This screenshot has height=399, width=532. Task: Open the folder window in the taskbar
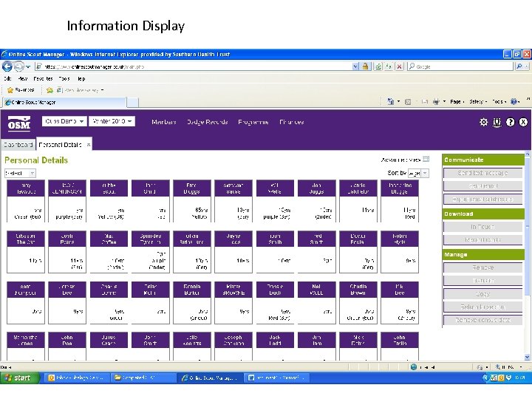tap(144, 378)
